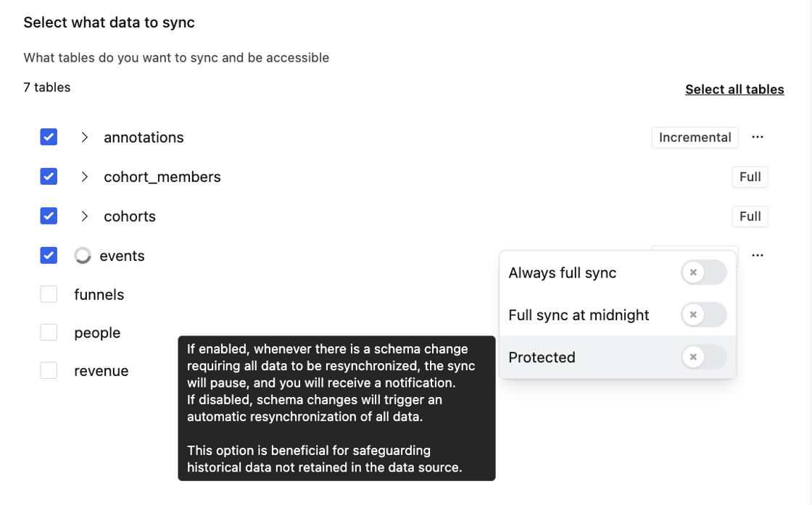
Task: Open the annotations row three-dot menu
Action: [x=758, y=137]
